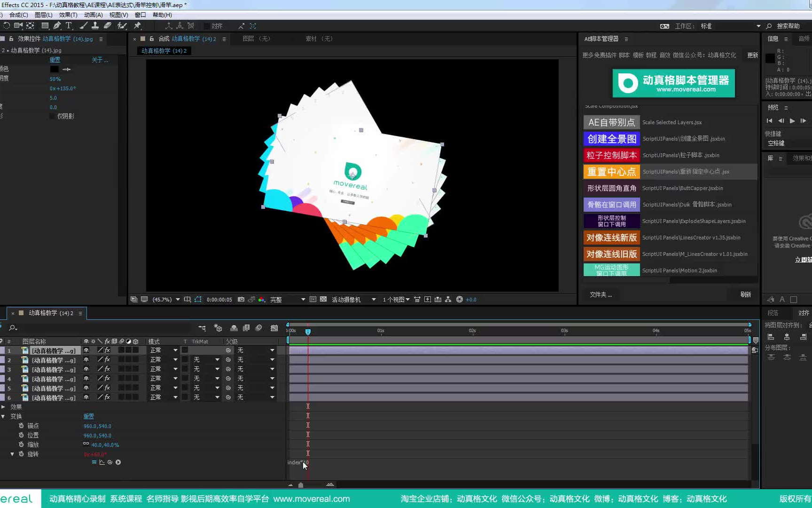The height and width of the screenshot is (508, 812).
Task: Click the 文件夹 button in script manager
Action: [x=601, y=294]
